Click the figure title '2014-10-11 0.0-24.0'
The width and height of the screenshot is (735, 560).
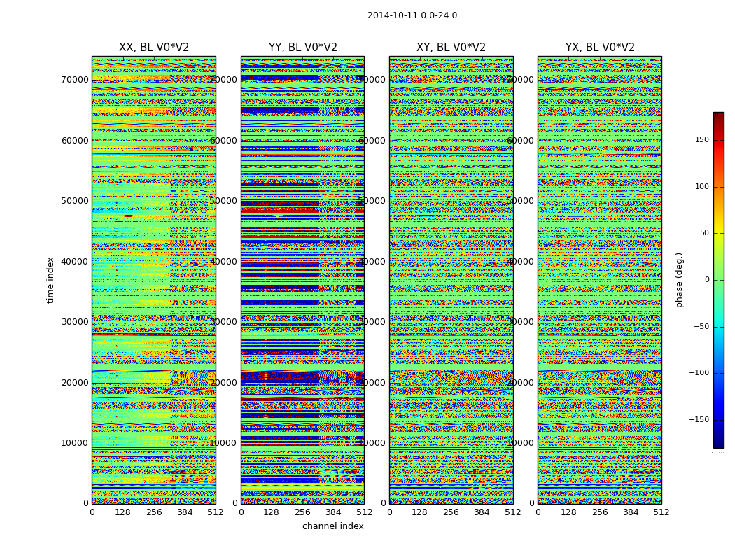tap(412, 15)
